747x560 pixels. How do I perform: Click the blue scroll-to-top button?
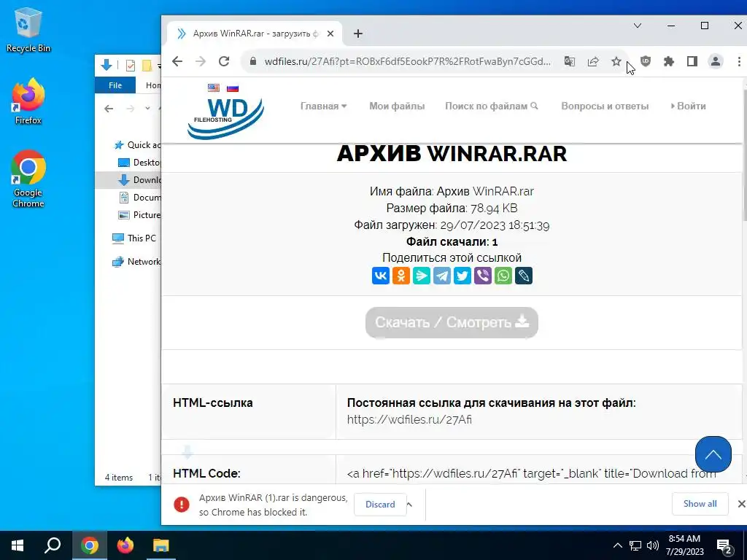(713, 454)
